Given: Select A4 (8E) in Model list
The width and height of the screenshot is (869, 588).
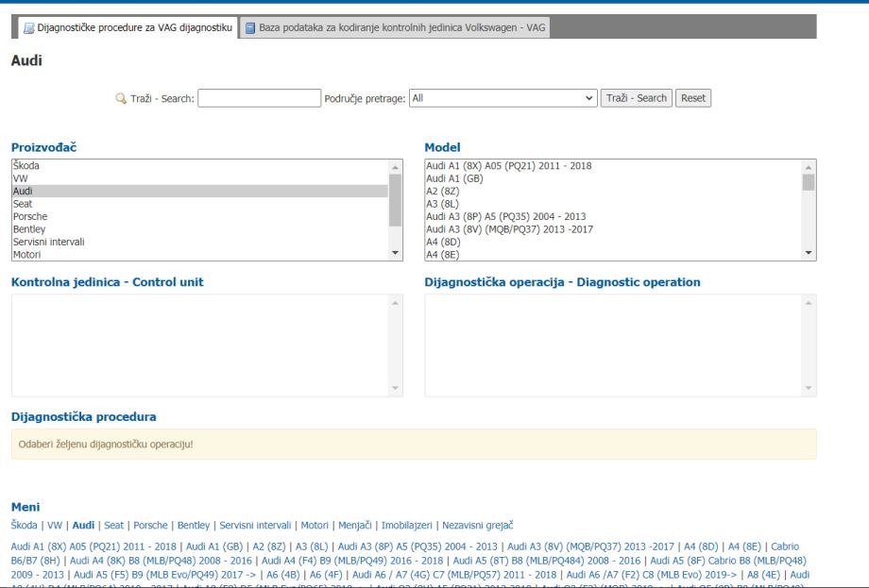Looking at the screenshot, I should [x=613, y=255].
